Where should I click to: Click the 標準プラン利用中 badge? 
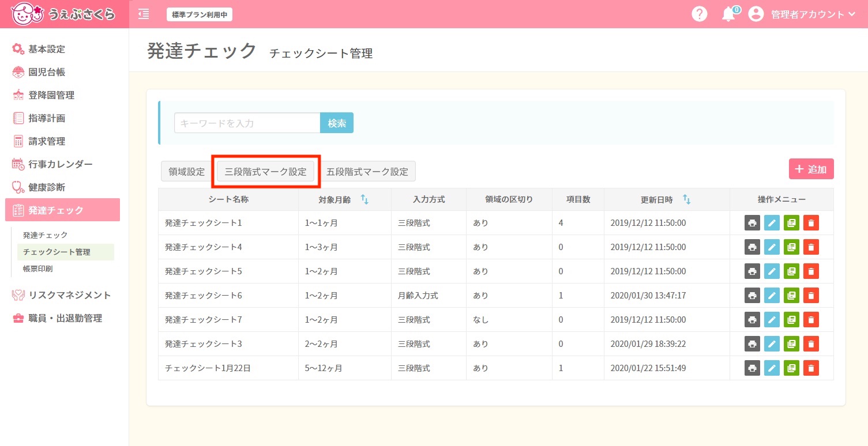(200, 14)
